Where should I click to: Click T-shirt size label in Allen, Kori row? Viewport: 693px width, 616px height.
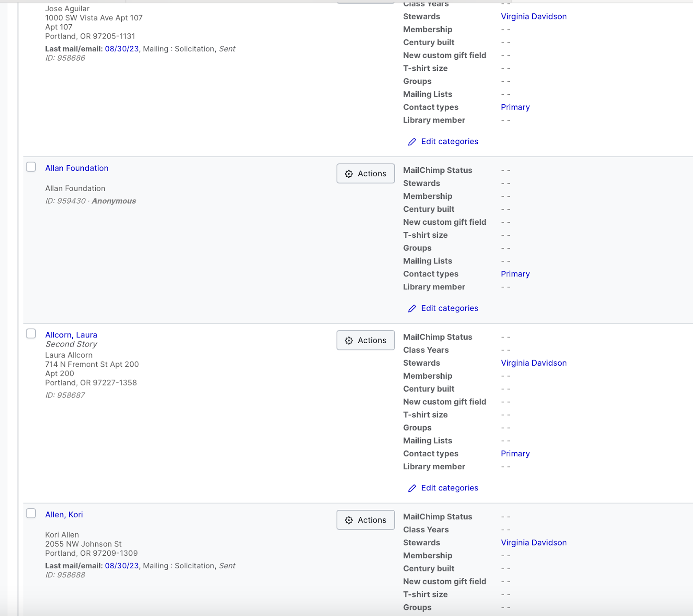pos(425,594)
